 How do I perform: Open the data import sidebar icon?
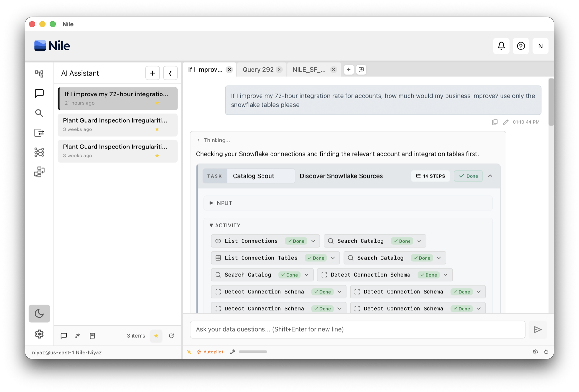pyautogui.click(x=39, y=133)
